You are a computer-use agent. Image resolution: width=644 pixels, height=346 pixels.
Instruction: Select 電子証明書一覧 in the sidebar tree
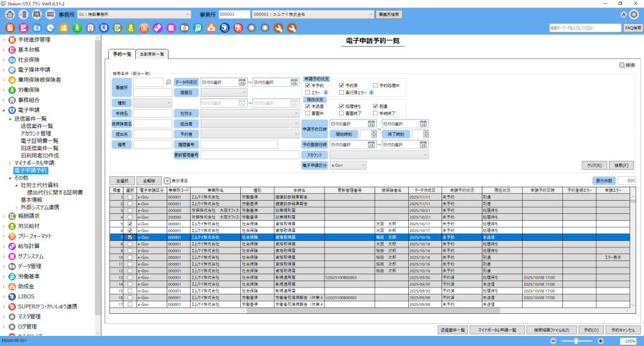click(40, 141)
